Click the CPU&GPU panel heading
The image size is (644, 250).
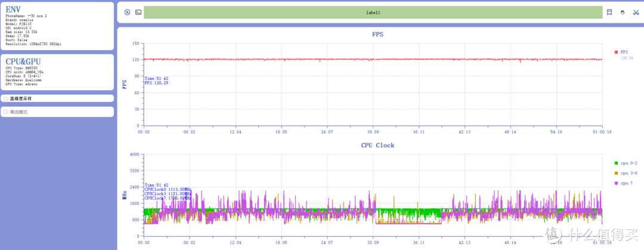point(23,61)
